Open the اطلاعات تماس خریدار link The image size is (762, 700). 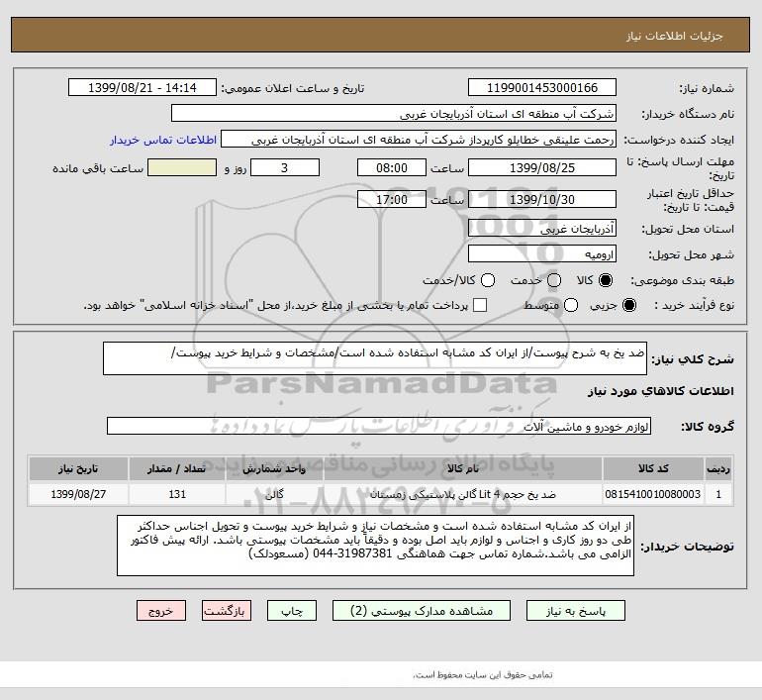[163, 140]
